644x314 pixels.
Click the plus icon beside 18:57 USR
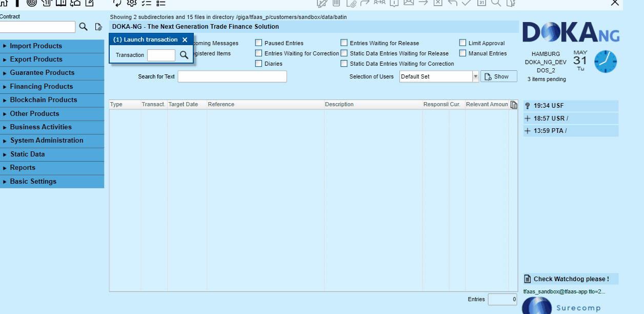(528, 119)
